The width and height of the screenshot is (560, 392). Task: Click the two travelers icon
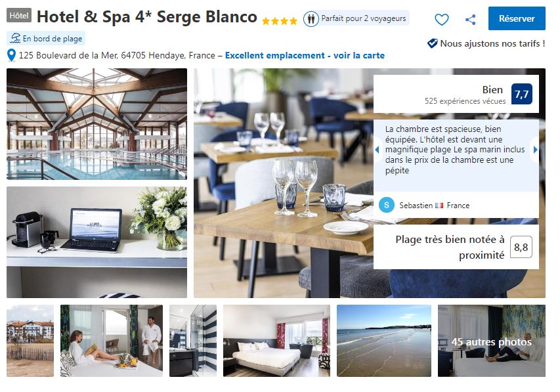(x=311, y=18)
